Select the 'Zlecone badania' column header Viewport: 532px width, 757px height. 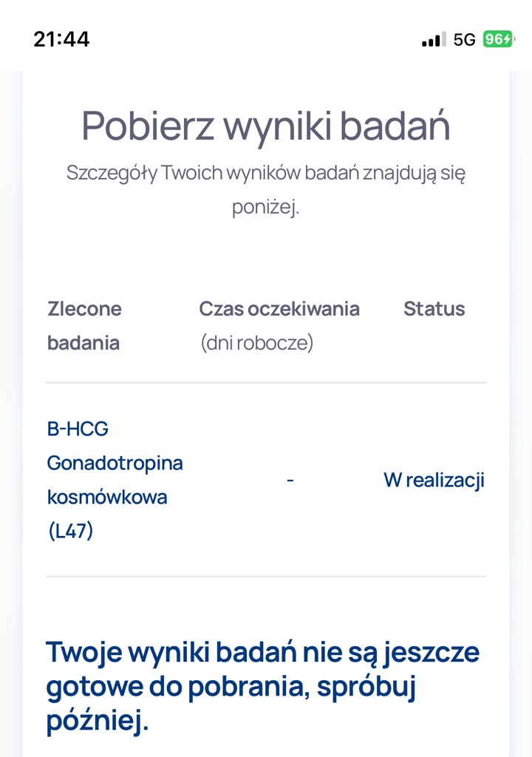coord(84,325)
